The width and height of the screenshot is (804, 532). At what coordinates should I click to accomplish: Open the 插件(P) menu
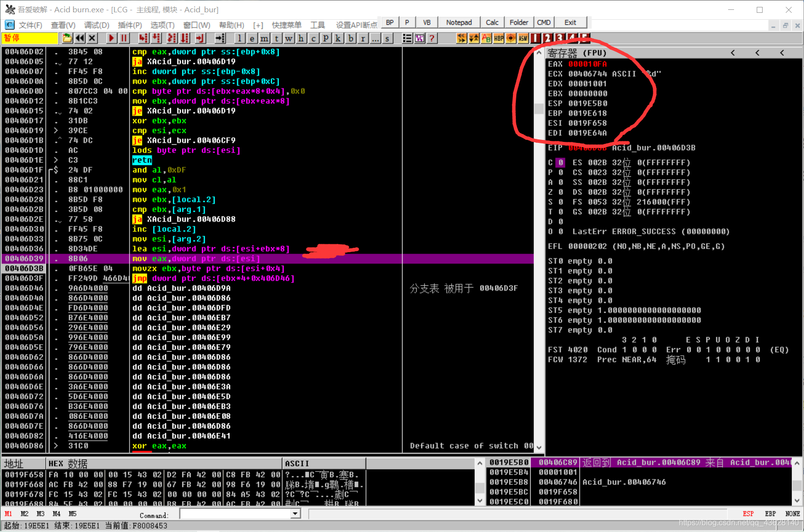coord(130,25)
